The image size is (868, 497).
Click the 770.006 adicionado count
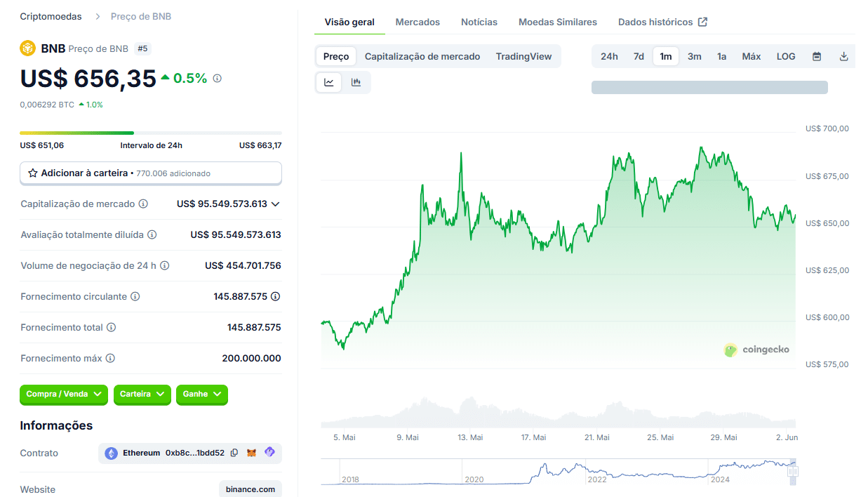pyautogui.click(x=173, y=173)
